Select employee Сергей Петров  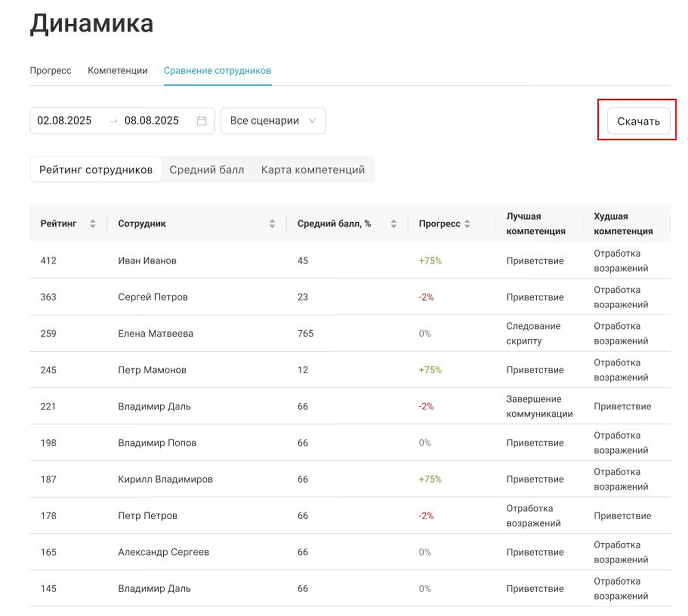(x=153, y=297)
